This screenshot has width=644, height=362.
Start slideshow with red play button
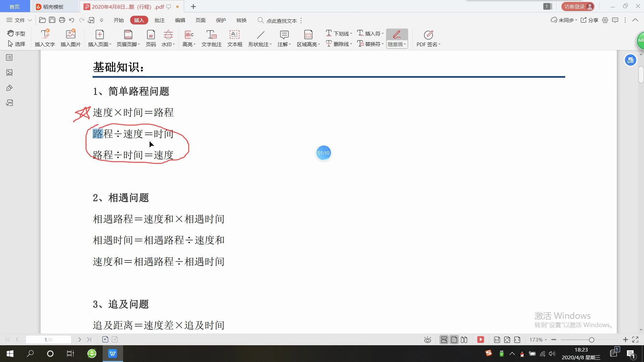coord(481,340)
